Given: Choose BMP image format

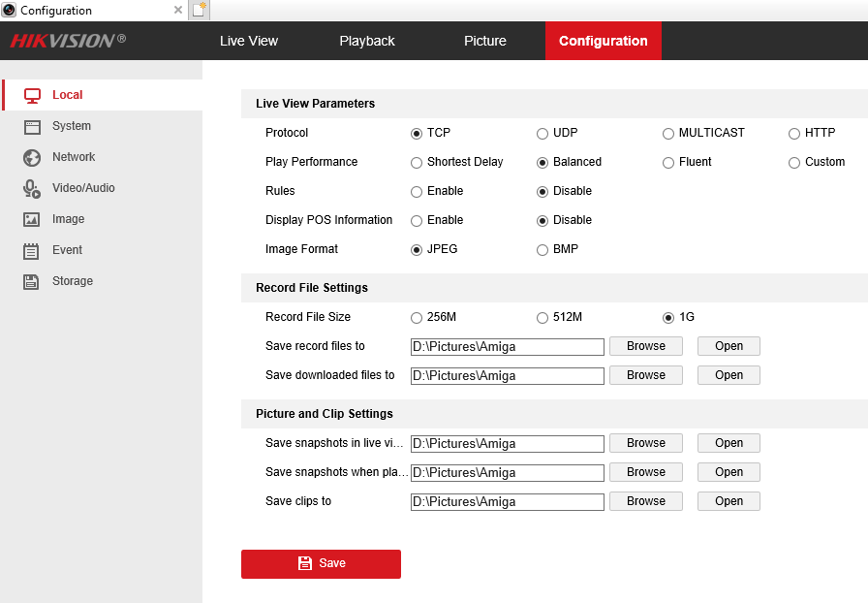Looking at the screenshot, I should pos(542,249).
